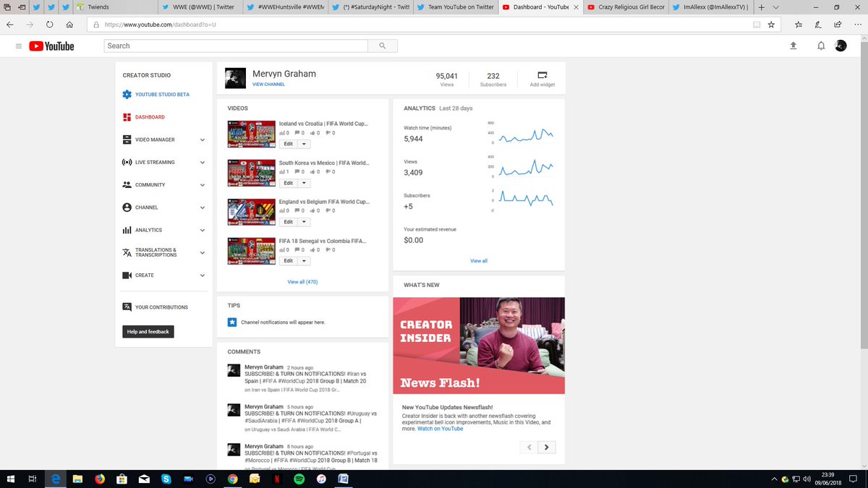Open the Iceland vs Croatia video title
The height and width of the screenshot is (488, 868).
[323, 124]
